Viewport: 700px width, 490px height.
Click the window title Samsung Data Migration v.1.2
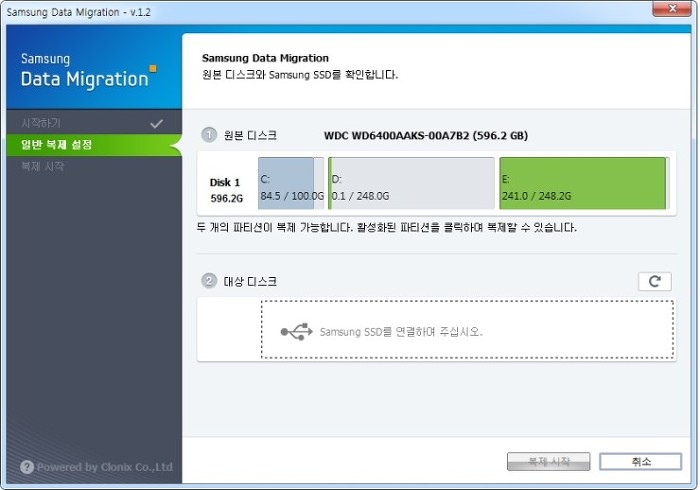79,12
